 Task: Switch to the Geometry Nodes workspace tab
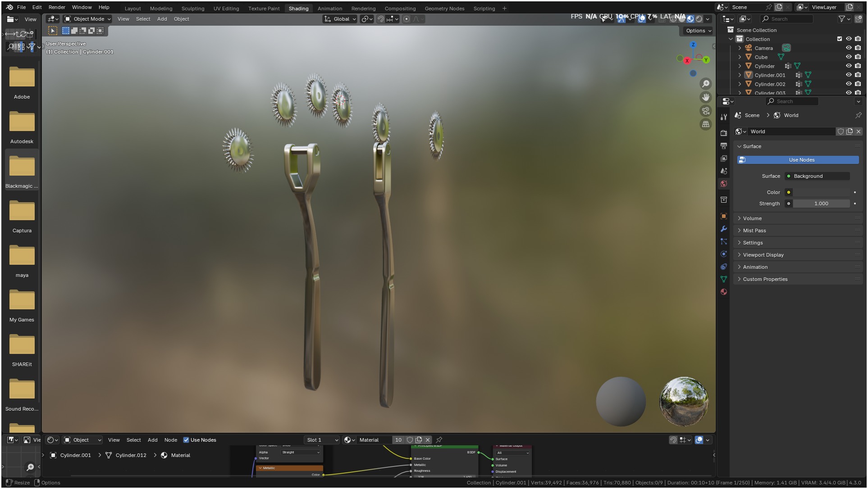pos(444,9)
